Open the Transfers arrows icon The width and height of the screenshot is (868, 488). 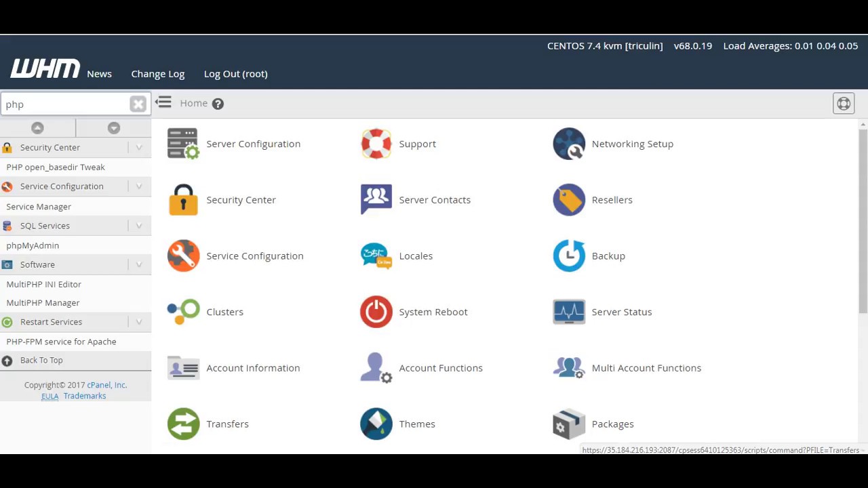(183, 424)
